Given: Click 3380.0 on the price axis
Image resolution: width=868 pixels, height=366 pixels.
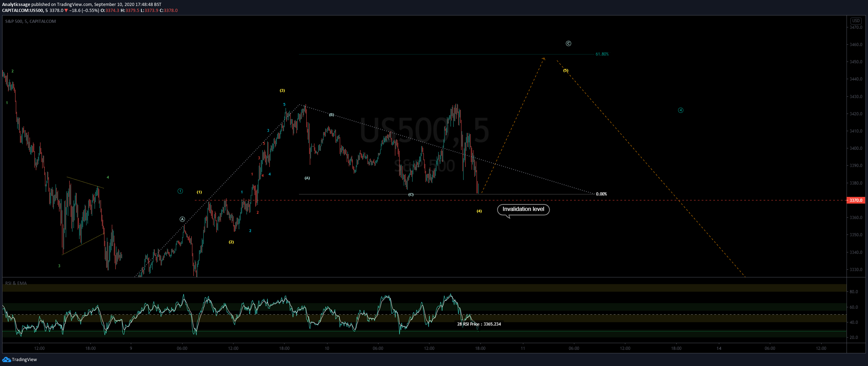Looking at the screenshot, I should click(x=856, y=183).
